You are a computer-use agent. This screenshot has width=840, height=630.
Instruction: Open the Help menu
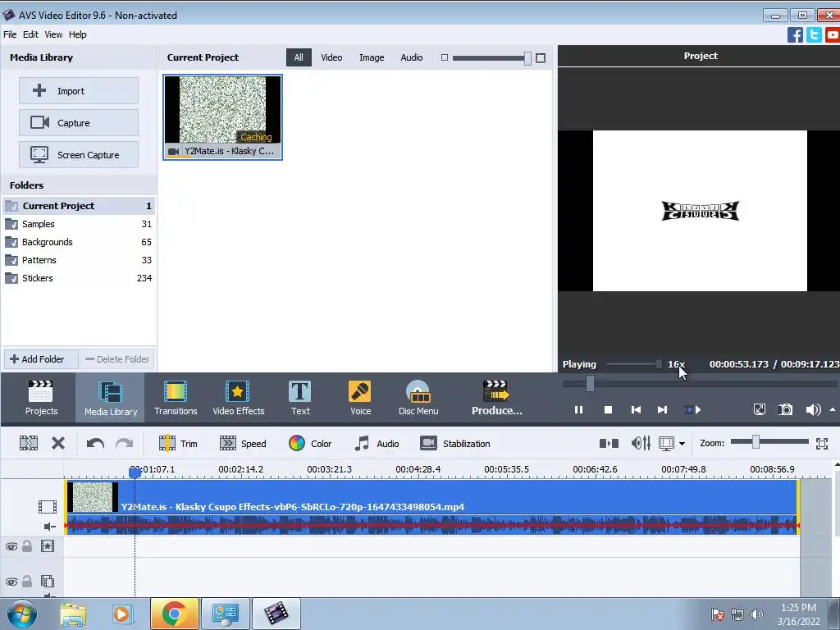[77, 34]
